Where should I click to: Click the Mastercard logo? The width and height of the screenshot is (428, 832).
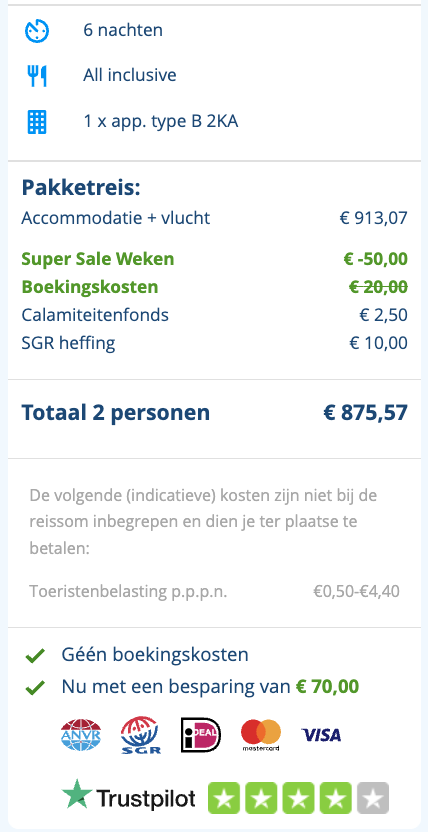tap(261, 735)
